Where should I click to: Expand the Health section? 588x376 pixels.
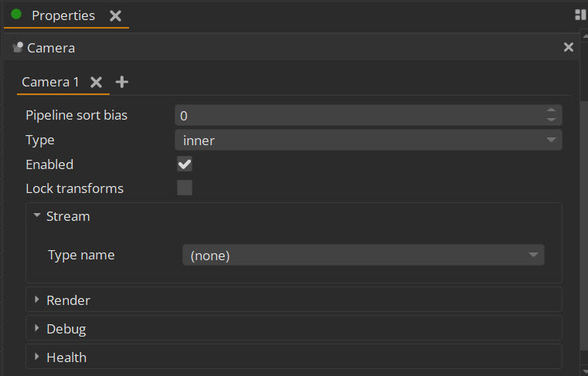(x=37, y=357)
